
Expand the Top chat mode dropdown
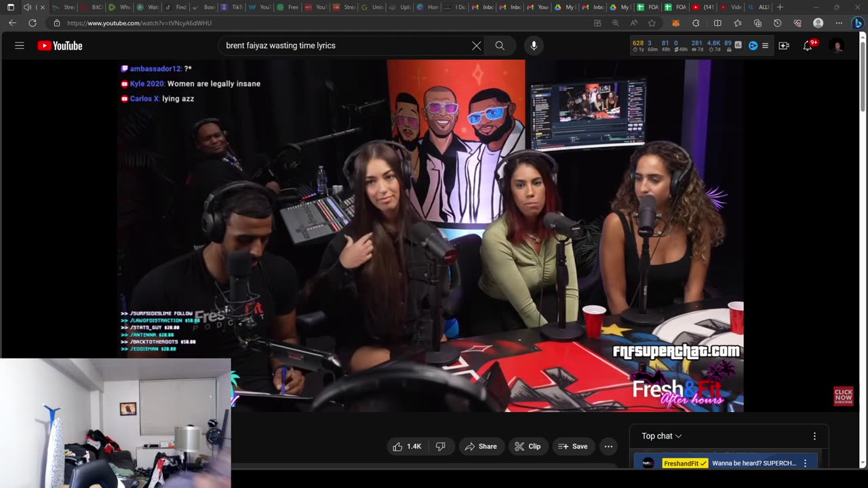pyautogui.click(x=662, y=436)
